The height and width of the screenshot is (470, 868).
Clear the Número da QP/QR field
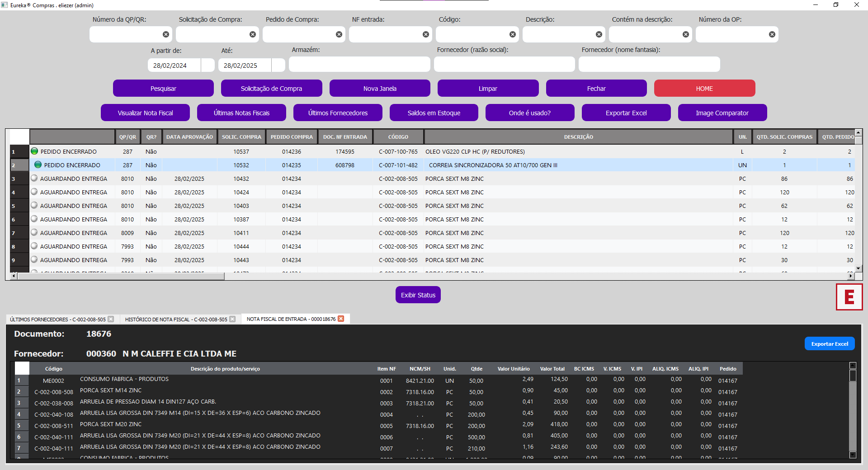click(166, 34)
